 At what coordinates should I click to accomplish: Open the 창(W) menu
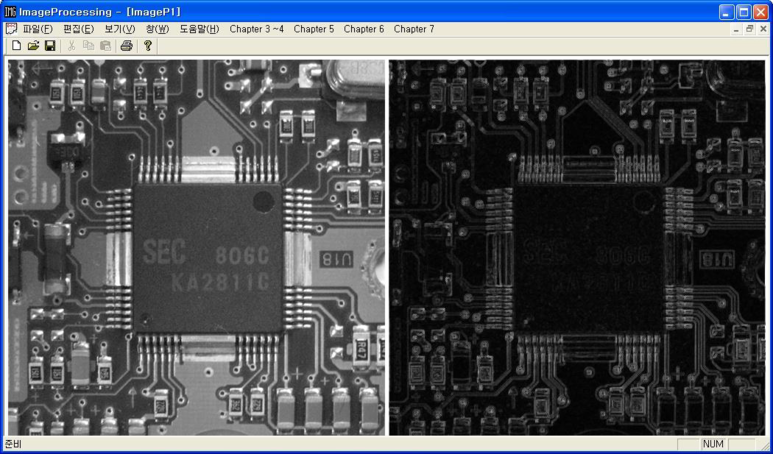tap(157, 29)
